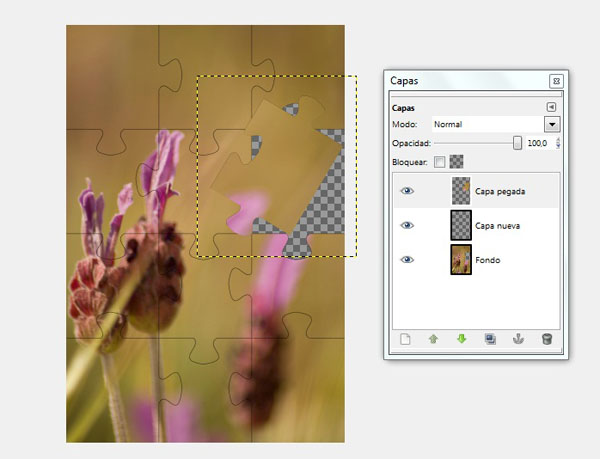Hide the Capa nueva layer
The image size is (600, 459).
coord(407,225)
